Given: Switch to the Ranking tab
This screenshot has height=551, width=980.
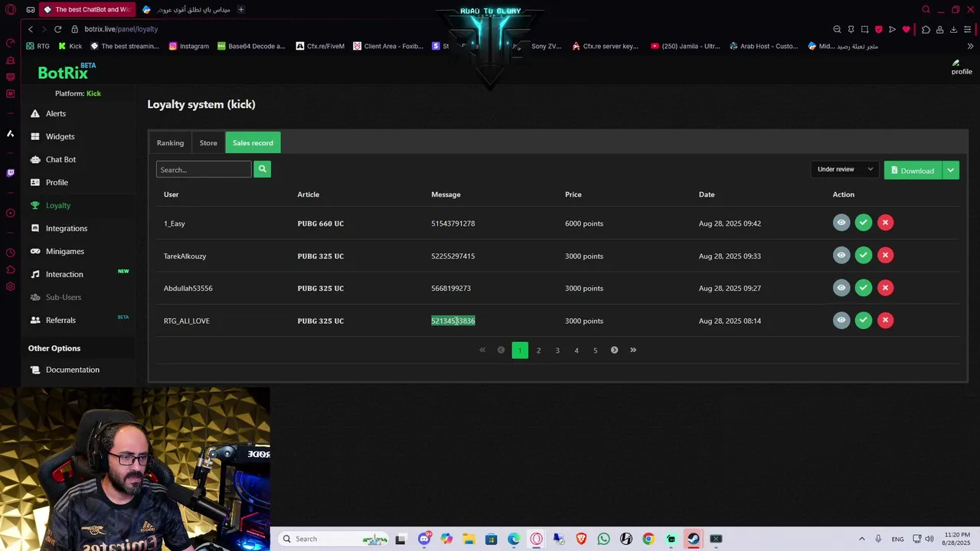Looking at the screenshot, I should coord(170,143).
